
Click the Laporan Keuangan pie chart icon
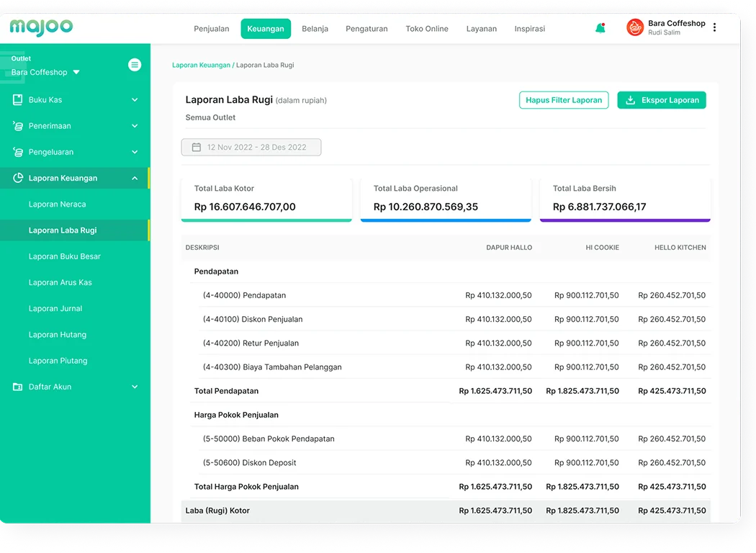pyautogui.click(x=18, y=179)
